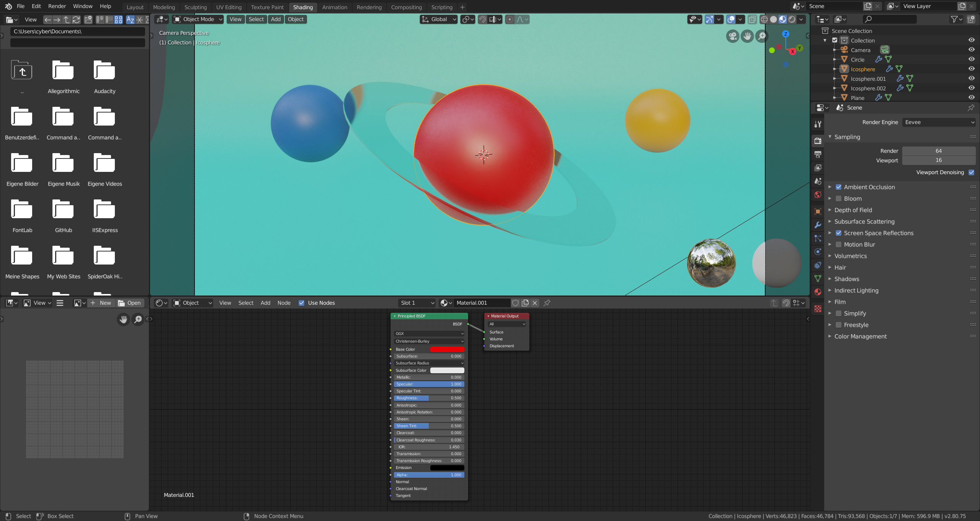The width and height of the screenshot is (980, 521).
Task: Select the Animation workspace tab
Action: coord(335,7)
